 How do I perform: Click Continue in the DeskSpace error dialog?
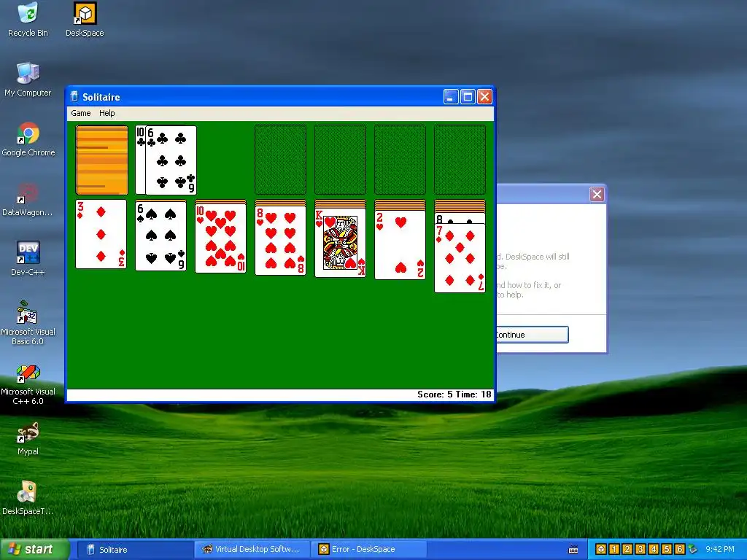coord(532,335)
